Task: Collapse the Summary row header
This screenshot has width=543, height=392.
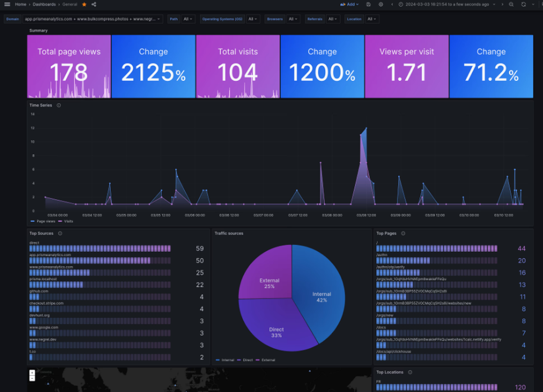Action: coord(39,30)
